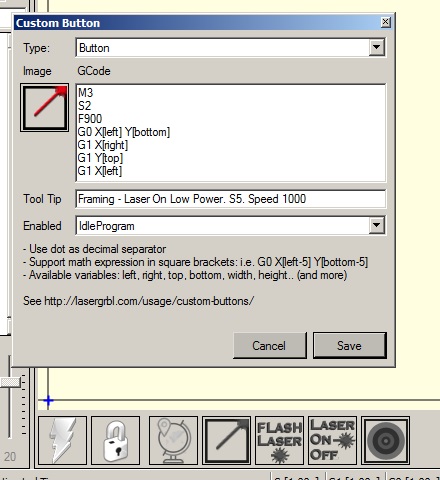Close the Custom Button dialog
Image resolution: width=440 pixels, height=480 pixels.
(x=385, y=22)
